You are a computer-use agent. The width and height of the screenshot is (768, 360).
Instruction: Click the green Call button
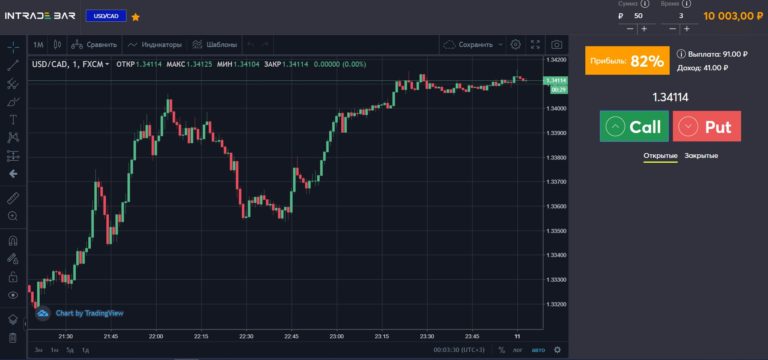click(x=634, y=126)
